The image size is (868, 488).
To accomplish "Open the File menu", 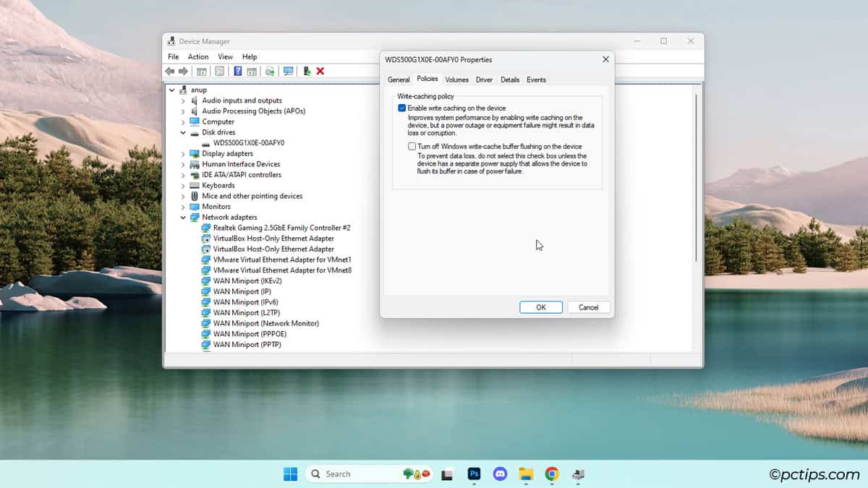I will [174, 57].
